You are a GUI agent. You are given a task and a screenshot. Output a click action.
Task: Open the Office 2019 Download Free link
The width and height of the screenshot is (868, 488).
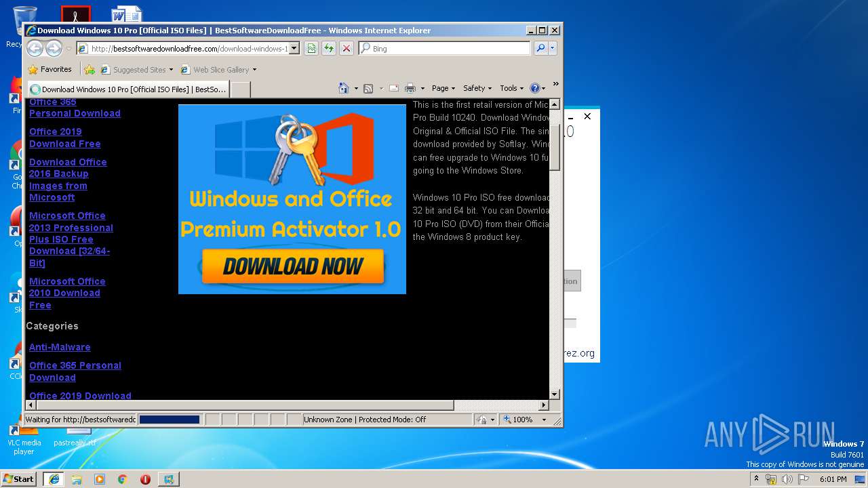pos(64,138)
